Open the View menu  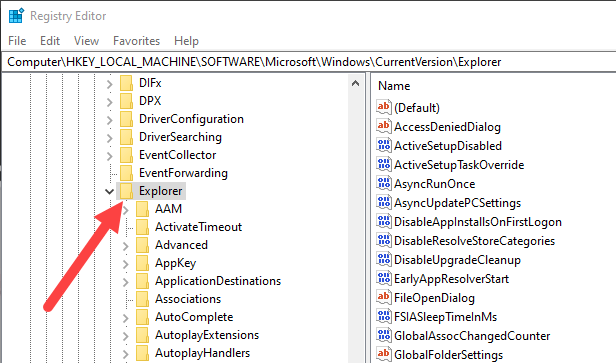[x=86, y=41]
